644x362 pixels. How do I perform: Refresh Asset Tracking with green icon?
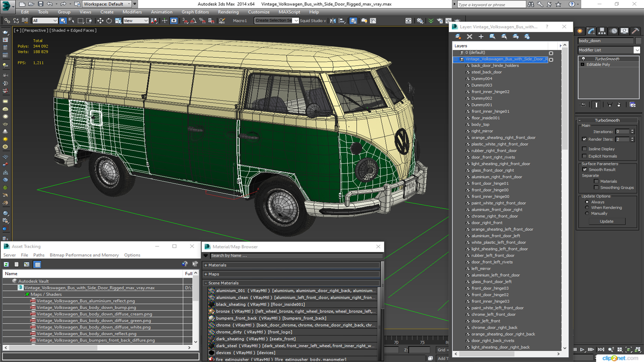coord(6,264)
